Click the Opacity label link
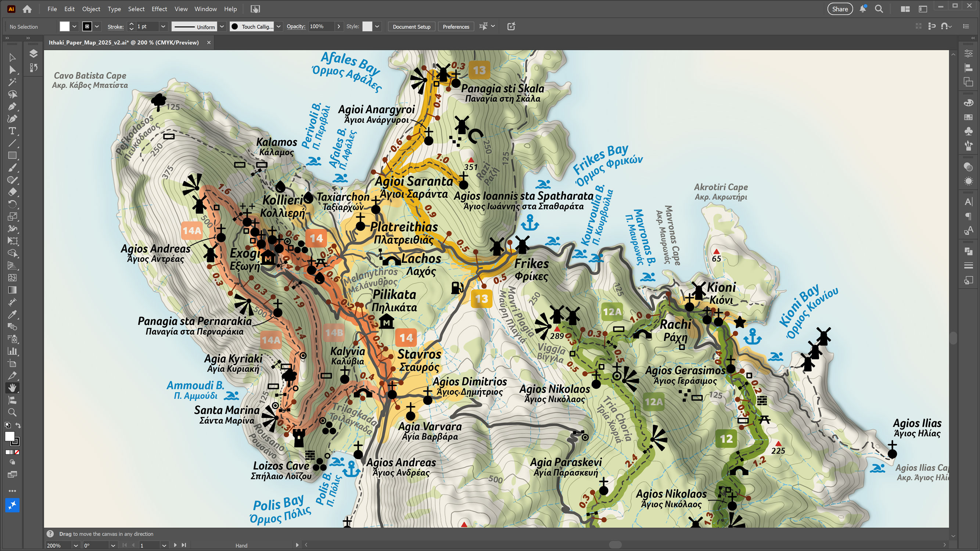This screenshot has width=980, height=551. [295, 26]
